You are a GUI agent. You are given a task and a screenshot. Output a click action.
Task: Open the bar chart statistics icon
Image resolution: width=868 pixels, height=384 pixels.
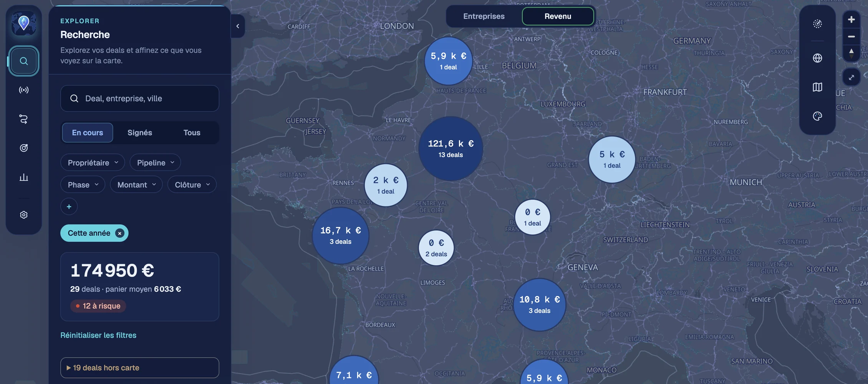[x=24, y=177]
